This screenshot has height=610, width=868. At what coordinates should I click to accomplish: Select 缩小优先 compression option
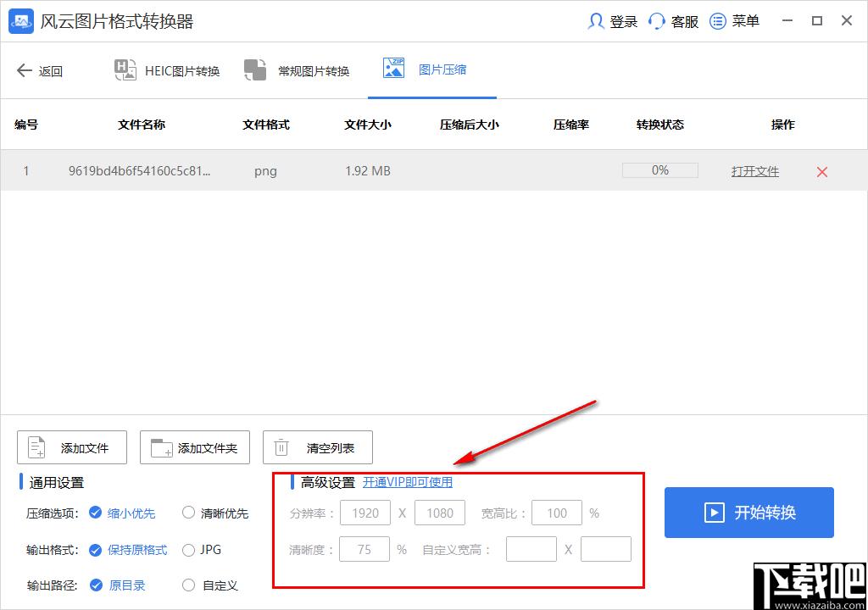coord(122,513)
